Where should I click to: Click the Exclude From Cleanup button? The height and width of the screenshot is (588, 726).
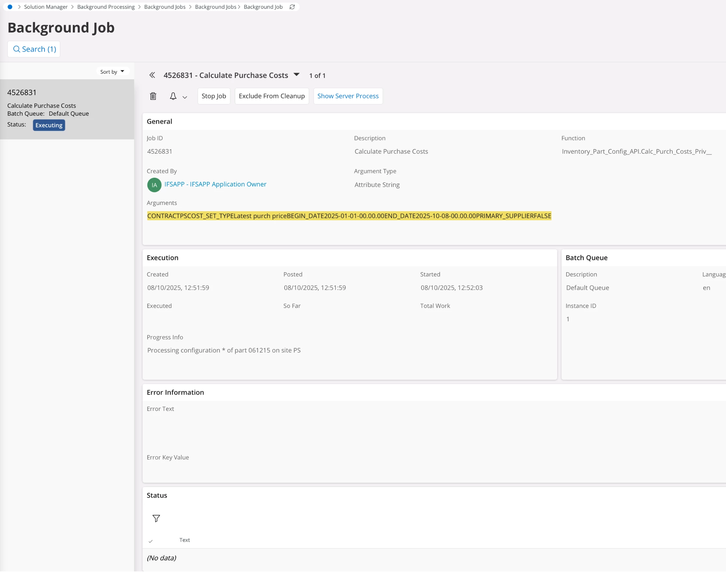point(272,96)
